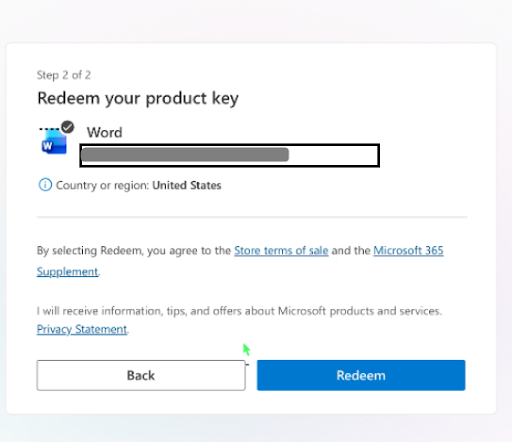Select the greyed-out redacted product key
This screenshot has height=442, width=512.
pos(185,155)
